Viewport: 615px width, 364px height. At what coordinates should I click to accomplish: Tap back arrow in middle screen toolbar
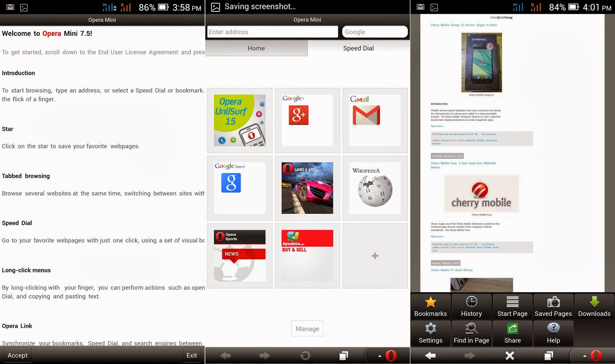(x=225, y=356)
